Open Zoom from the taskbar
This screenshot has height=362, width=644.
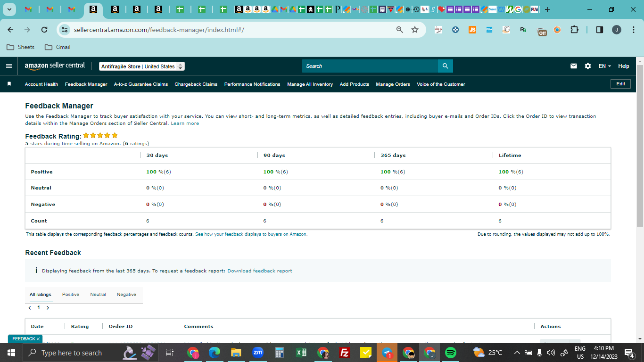[x=258, y=353]
